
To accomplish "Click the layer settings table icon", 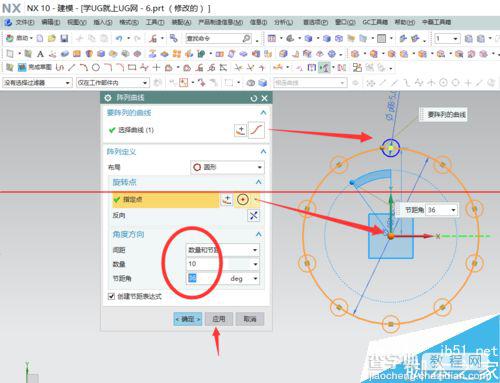I will pos(272,38).
